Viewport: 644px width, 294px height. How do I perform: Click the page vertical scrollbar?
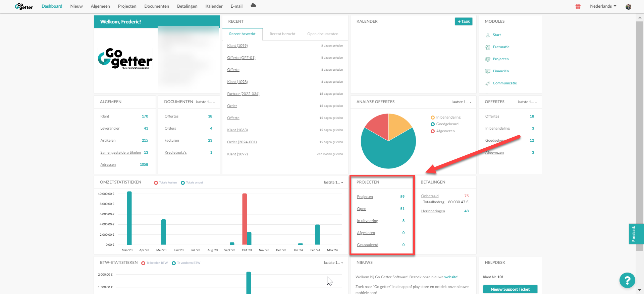pyautogui.click(x=640, y=136)
